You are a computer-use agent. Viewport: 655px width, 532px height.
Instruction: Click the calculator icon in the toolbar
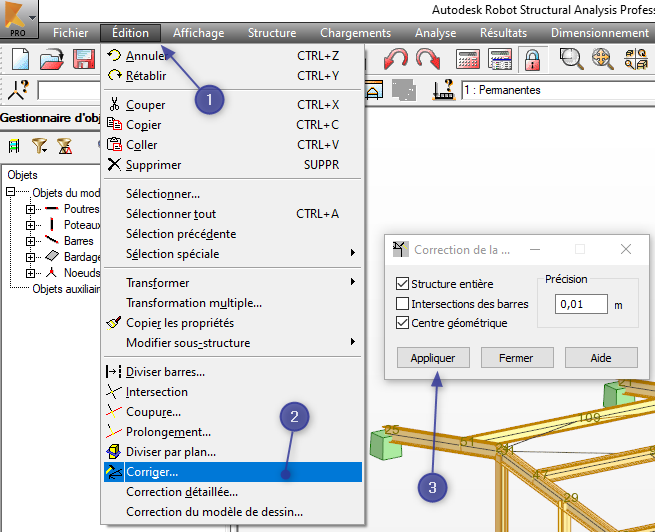coord(469,59)
